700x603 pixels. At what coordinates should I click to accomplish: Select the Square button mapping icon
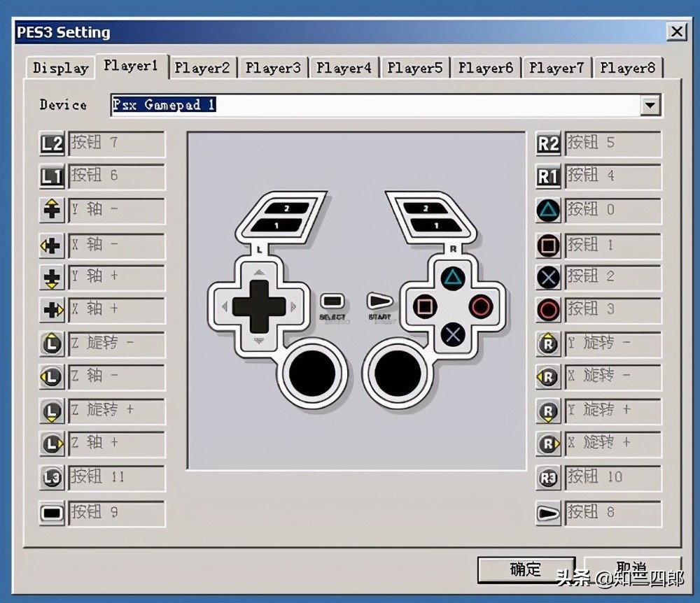pyautogui.click(x=548, y=246)
